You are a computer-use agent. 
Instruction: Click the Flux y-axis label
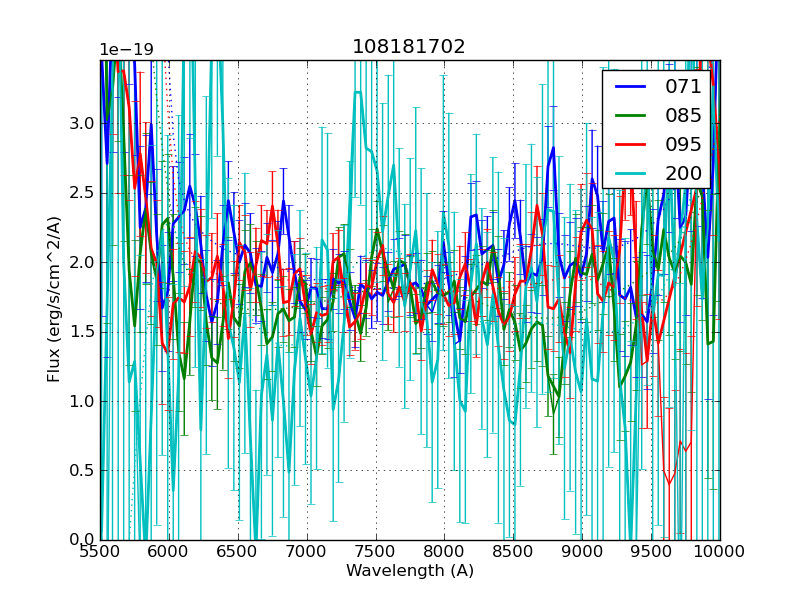pos(54,299)
